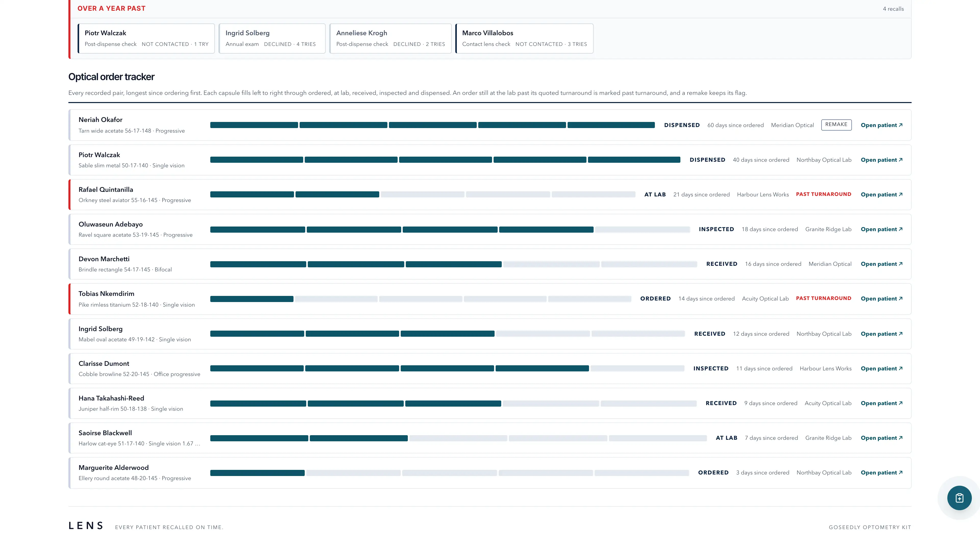Click PAST TURNAROUND flag on Rafael Quintanilla
980x551 pixels.
(x=823, y=194)
